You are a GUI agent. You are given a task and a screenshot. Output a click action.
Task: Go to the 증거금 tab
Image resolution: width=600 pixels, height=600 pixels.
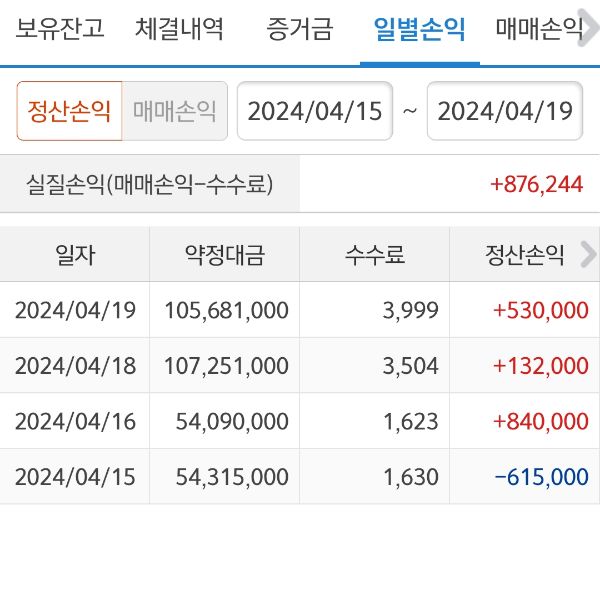tap(299, 28)
